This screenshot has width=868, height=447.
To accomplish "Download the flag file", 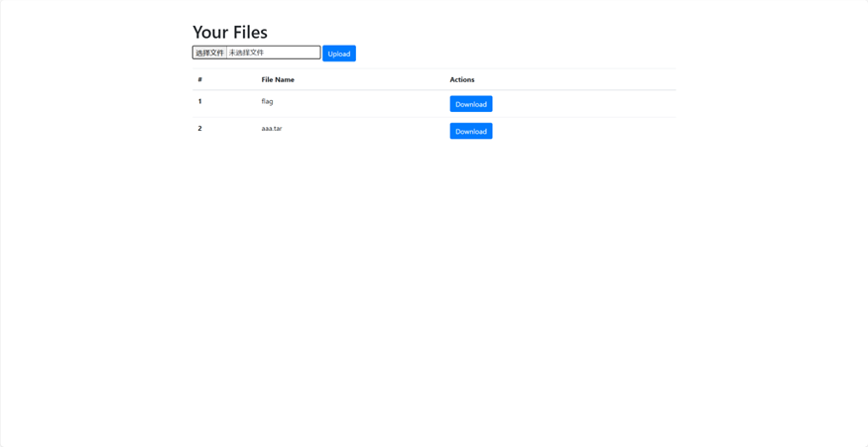I will coord(471,104).
